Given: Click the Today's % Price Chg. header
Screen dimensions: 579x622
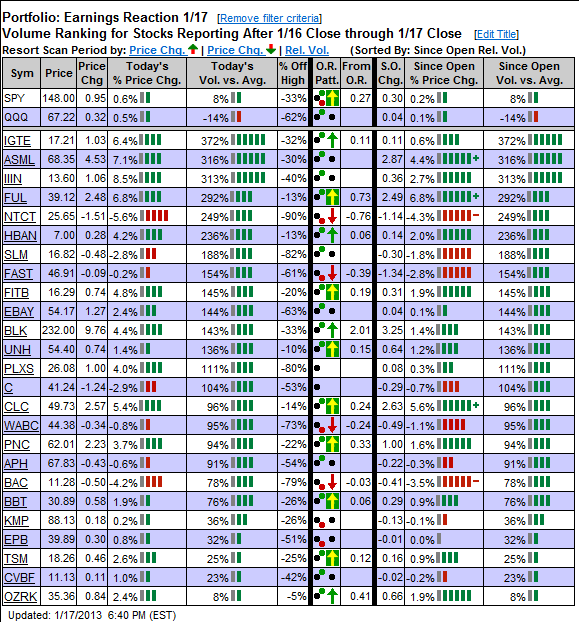Looking at the screenshot, I should pyautogui.click(x=147, y=73).
